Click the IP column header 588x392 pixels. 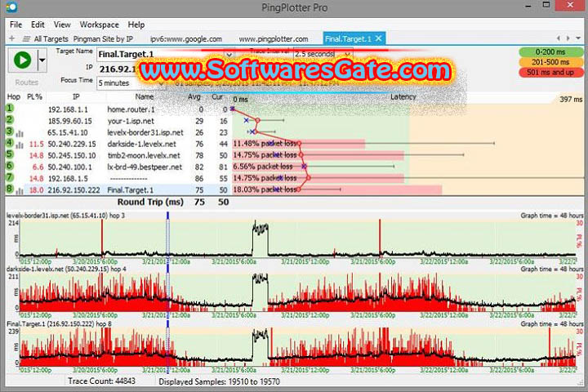point(76,97)
